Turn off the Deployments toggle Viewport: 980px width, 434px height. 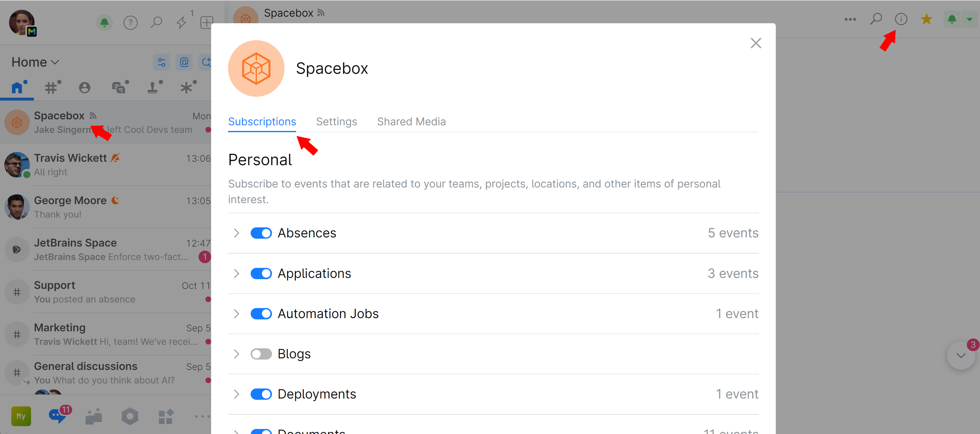261,394
